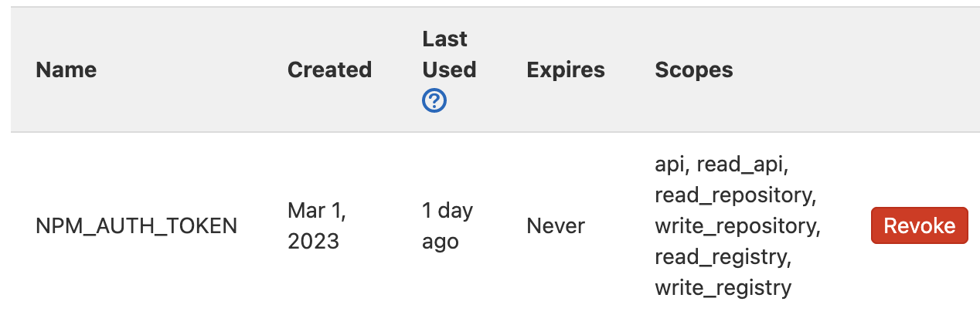Click the year 2023 under Created
The width and height of the screenshot is (980, 315).
pyautogui.click(x=313, y=242)
